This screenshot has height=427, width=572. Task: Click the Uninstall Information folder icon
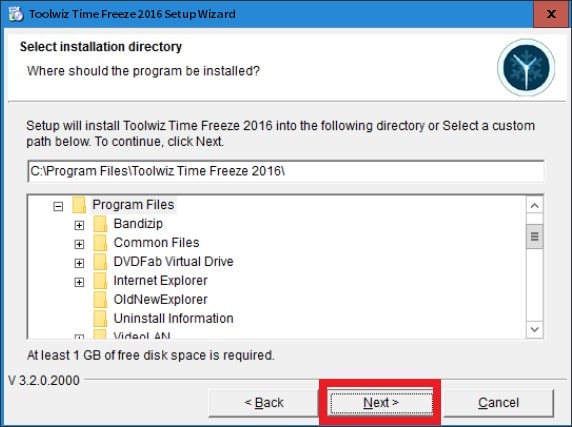tap(100, 318)
